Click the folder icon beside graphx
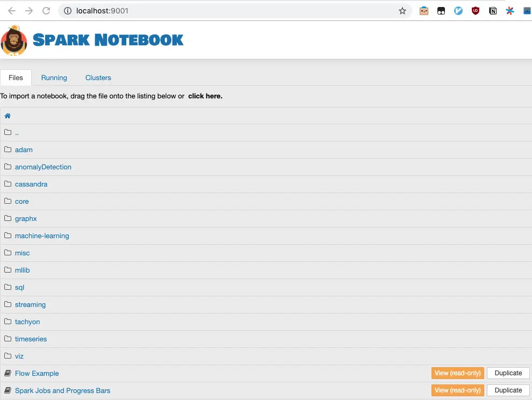Screen dimensions: 532x400 8,218
